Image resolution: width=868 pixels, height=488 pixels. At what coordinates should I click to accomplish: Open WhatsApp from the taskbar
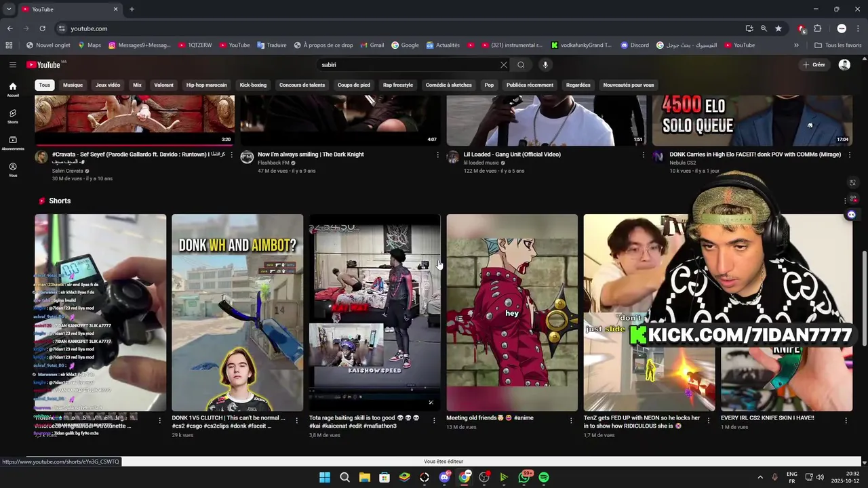[524, 477]
